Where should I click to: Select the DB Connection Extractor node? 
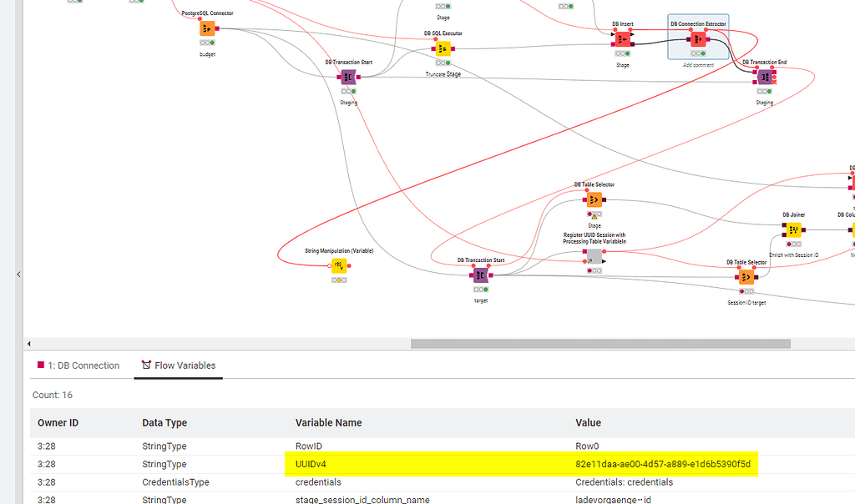click(x=698, y=38)
